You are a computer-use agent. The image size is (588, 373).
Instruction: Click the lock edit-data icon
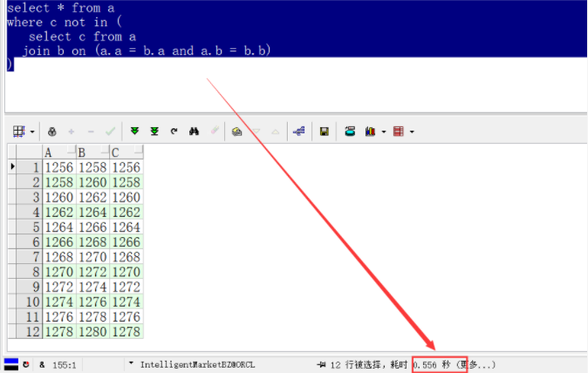click(51, 132)
